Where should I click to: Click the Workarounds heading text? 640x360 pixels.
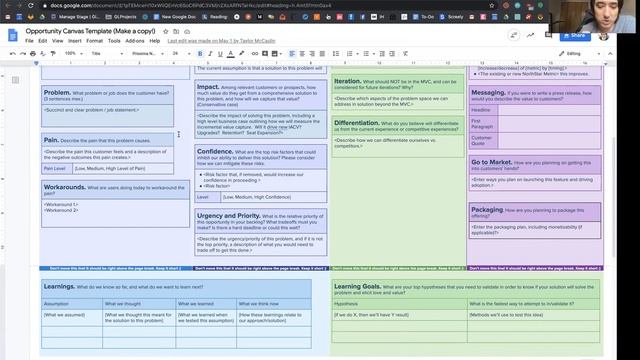(x=64, y=187)
